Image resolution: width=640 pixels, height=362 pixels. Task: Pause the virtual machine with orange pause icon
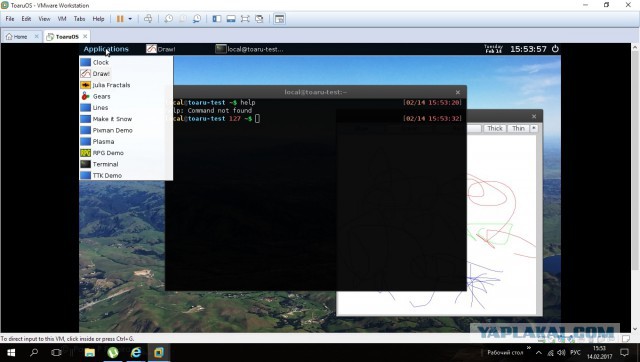tap(120, 19)
